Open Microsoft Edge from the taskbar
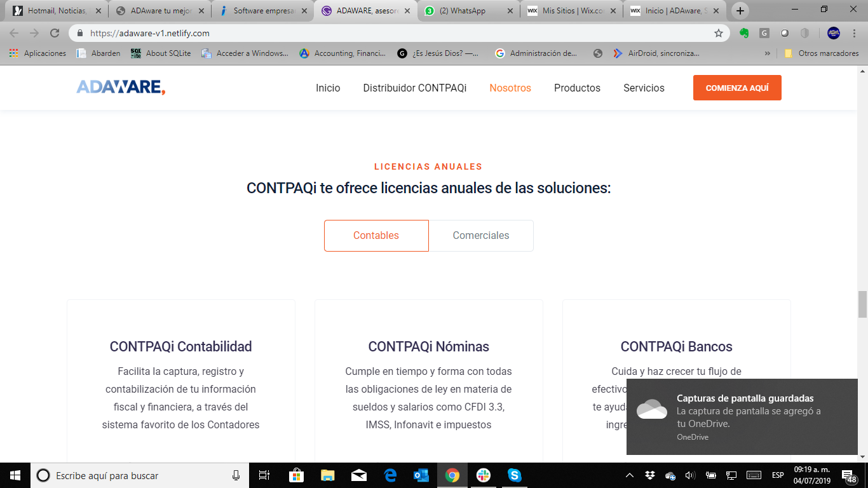 pyautogui.click(x=390, y=475)
